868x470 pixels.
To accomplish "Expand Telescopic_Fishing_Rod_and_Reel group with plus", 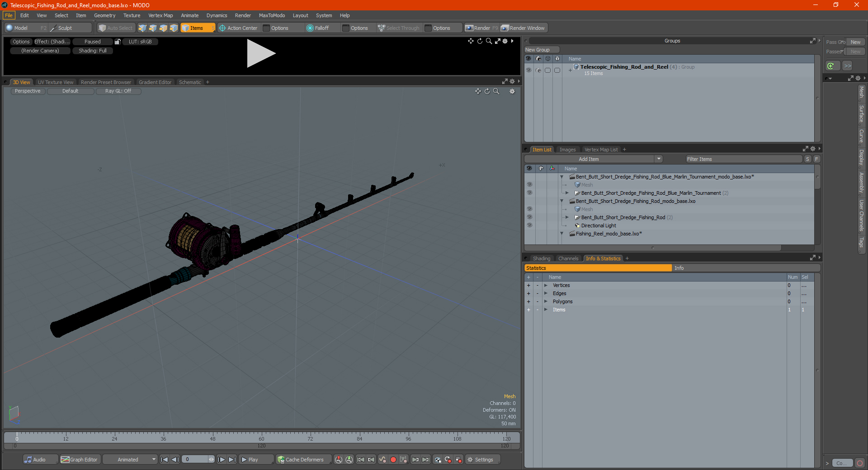I will pyautogui.click(x=570, y=70).
